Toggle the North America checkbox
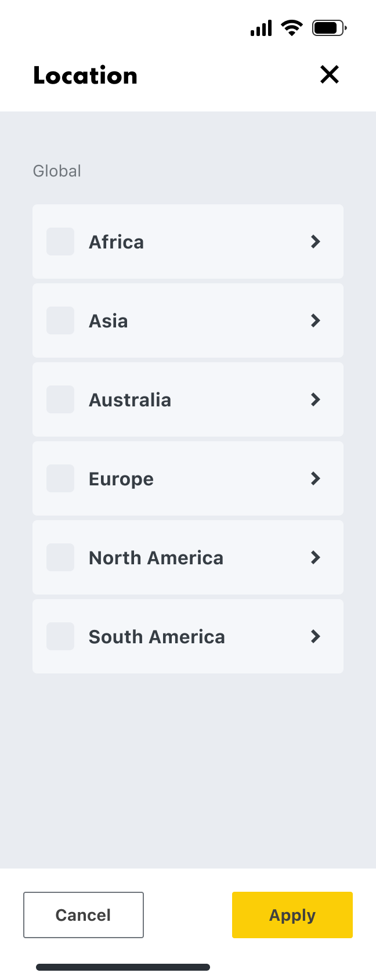 (x=60, y=557)
